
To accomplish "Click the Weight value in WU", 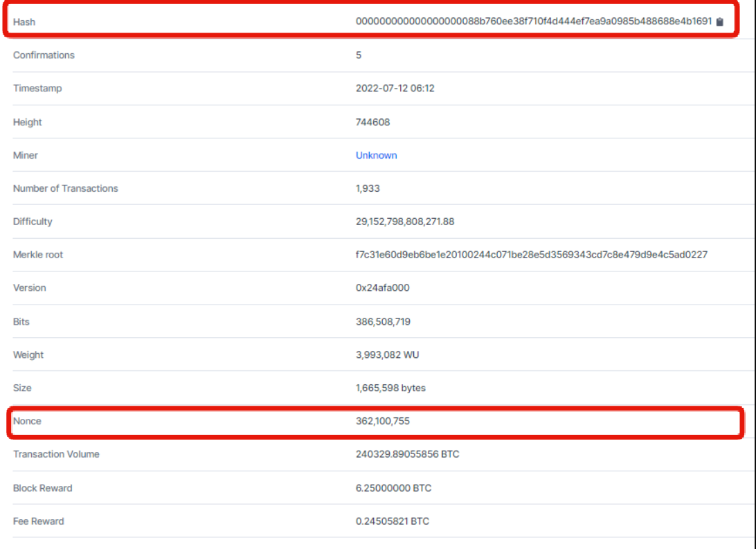I will 389,354.
